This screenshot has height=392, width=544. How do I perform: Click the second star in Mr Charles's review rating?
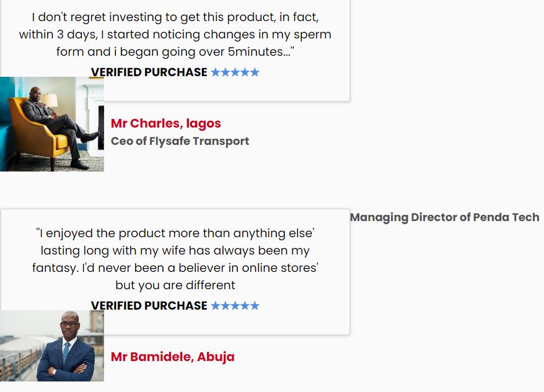[226, 72]
